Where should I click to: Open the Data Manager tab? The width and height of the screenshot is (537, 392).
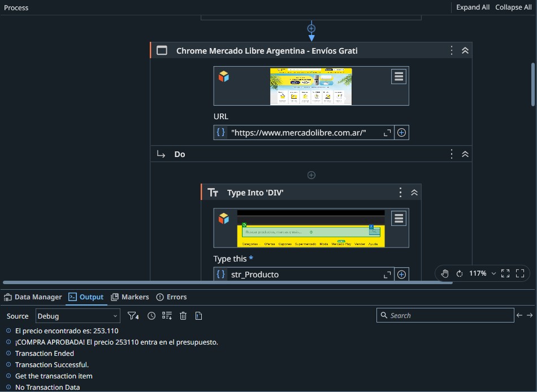pos(33,297)
